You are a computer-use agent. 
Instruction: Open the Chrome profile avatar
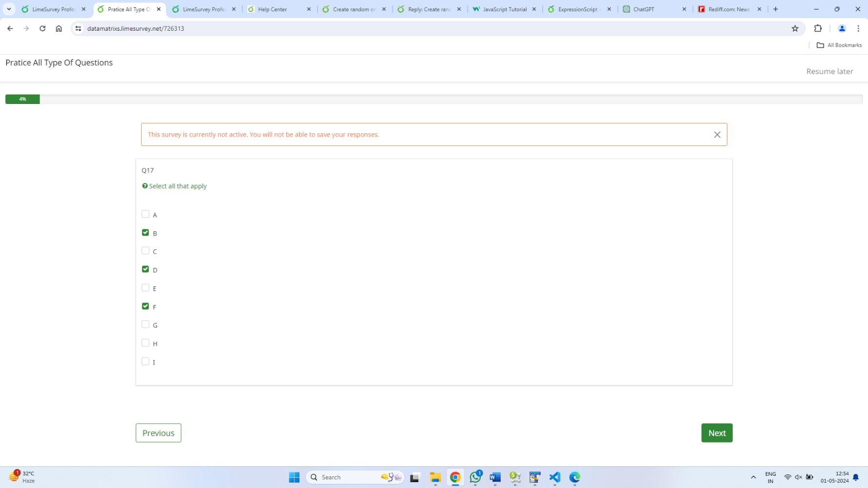842,28
